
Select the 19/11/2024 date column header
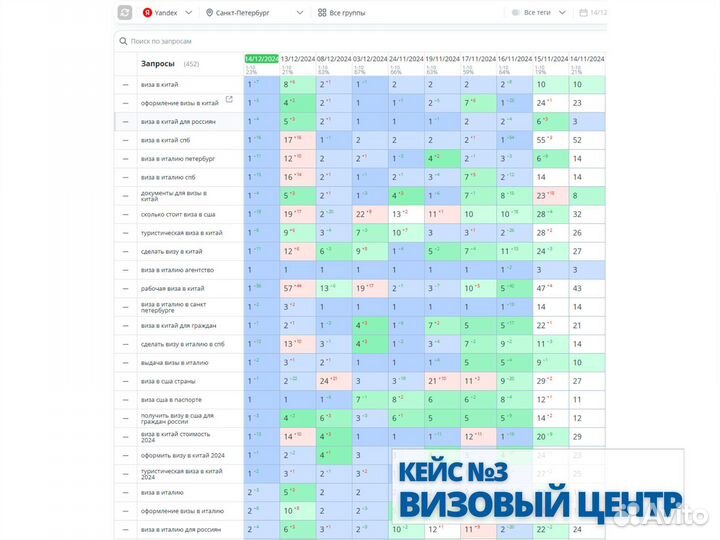442,59
